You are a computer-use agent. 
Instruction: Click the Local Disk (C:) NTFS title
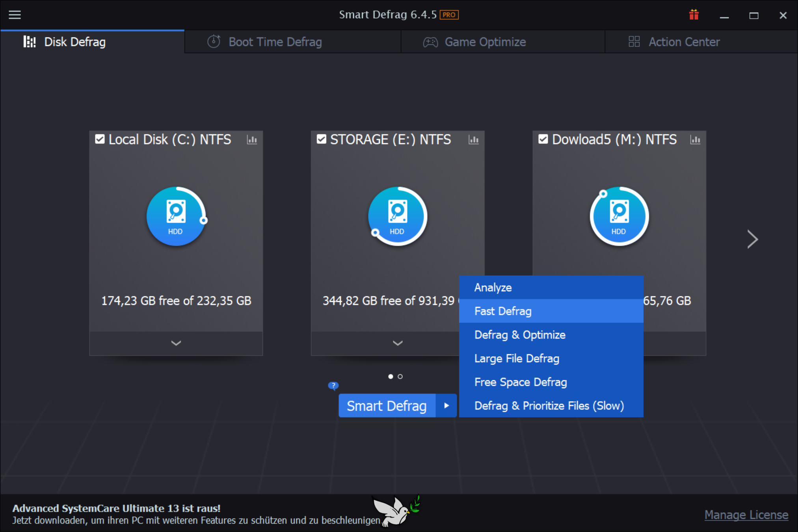pyautogui.click(x=170, y=140)
